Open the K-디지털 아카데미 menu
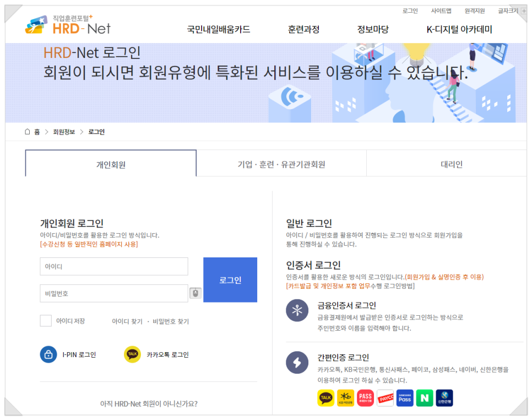This screenshot has width=532, height=420. (x=459, y=30)
